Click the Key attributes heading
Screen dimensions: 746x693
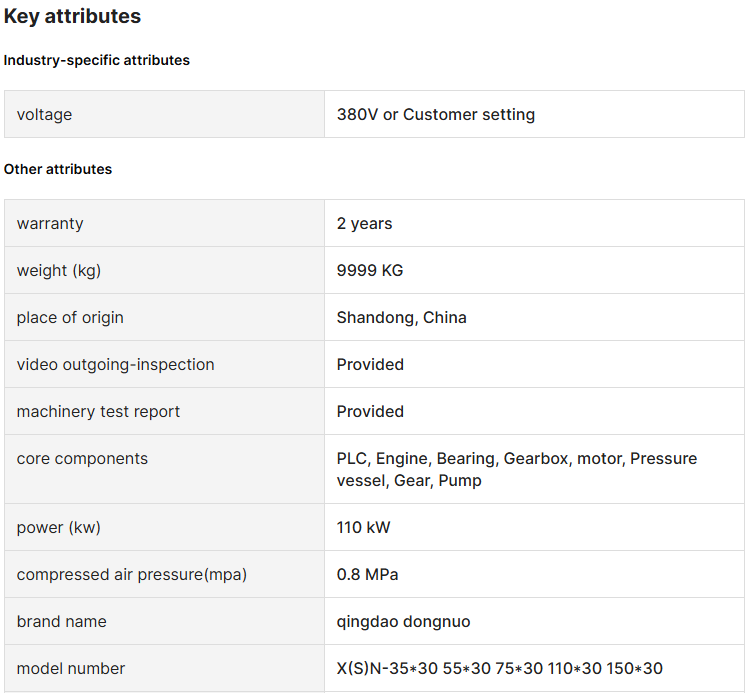coord(72,16)
